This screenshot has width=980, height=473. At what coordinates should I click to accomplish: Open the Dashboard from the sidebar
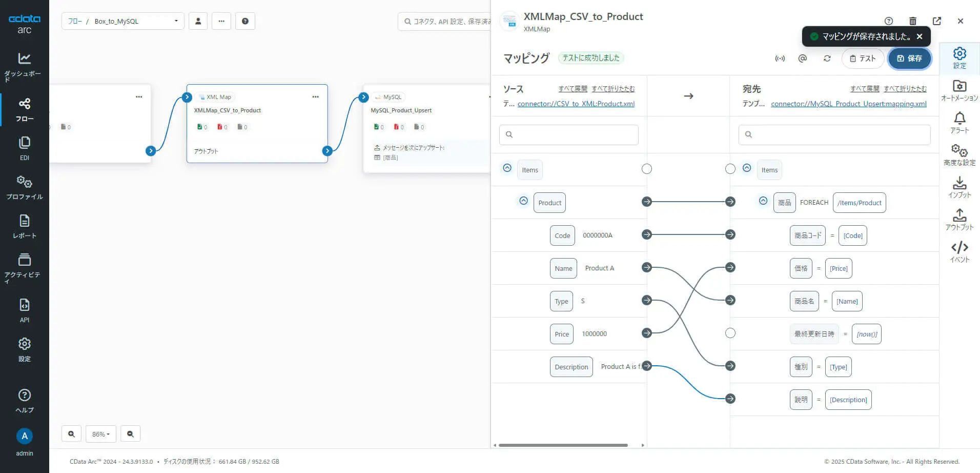[24, 66]
